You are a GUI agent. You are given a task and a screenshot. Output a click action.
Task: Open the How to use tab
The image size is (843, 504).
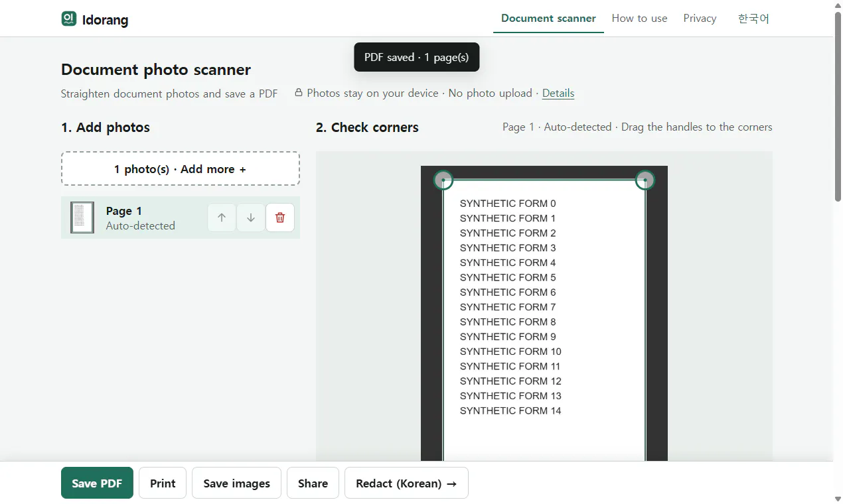pyautogui.click(x=639, y=19)
